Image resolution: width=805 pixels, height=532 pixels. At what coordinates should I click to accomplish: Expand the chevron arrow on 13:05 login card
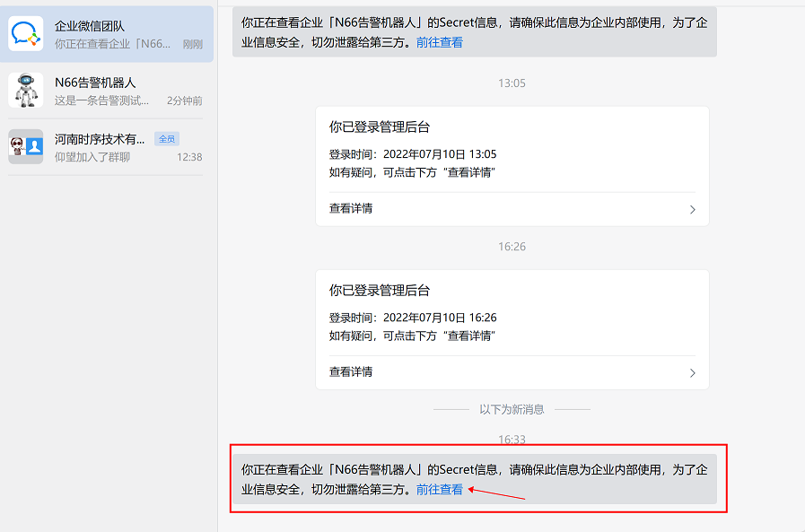pyautogui.click(x=692, y=210)
